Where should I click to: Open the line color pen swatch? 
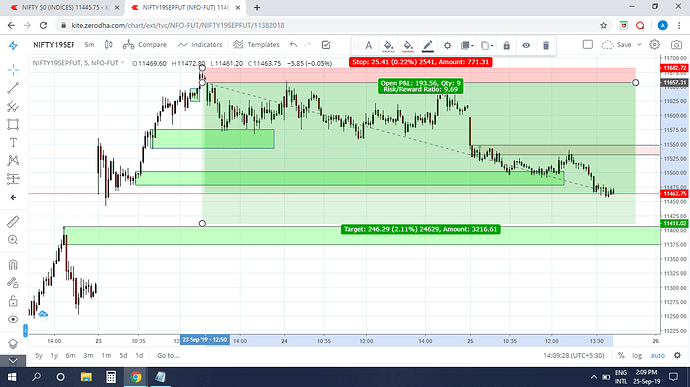(428, 45)
